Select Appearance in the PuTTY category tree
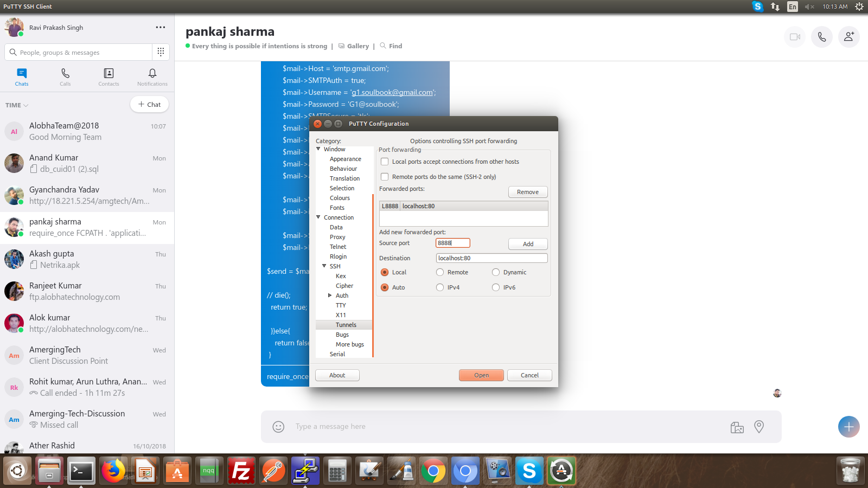Screen dimensions: 868x488 click(346, 159)
